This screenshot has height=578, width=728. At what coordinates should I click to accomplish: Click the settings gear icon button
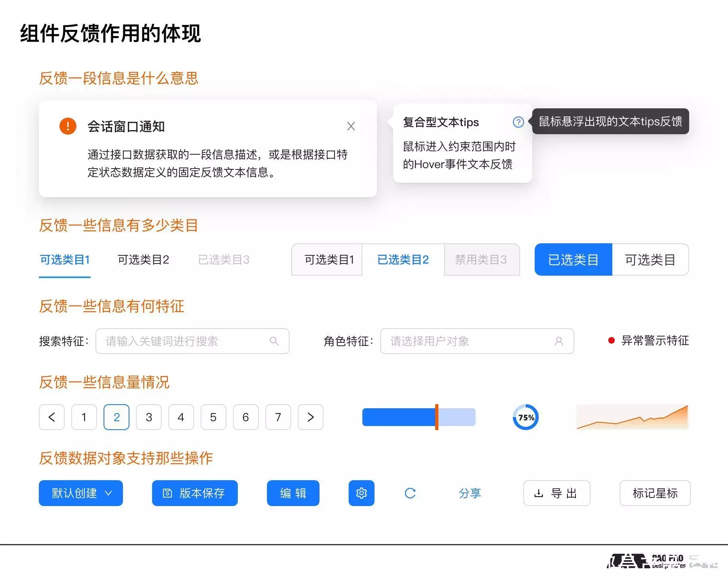(x=361, y=493)
